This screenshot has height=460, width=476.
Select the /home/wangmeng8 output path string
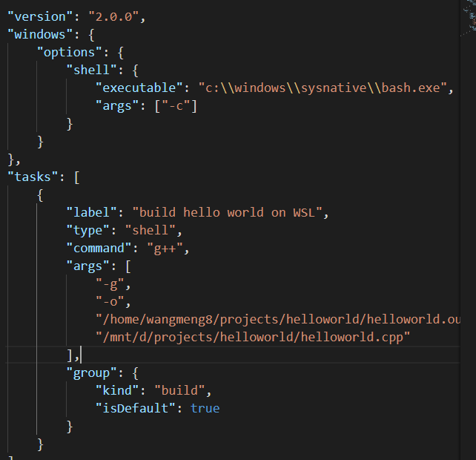coord(278,320)
